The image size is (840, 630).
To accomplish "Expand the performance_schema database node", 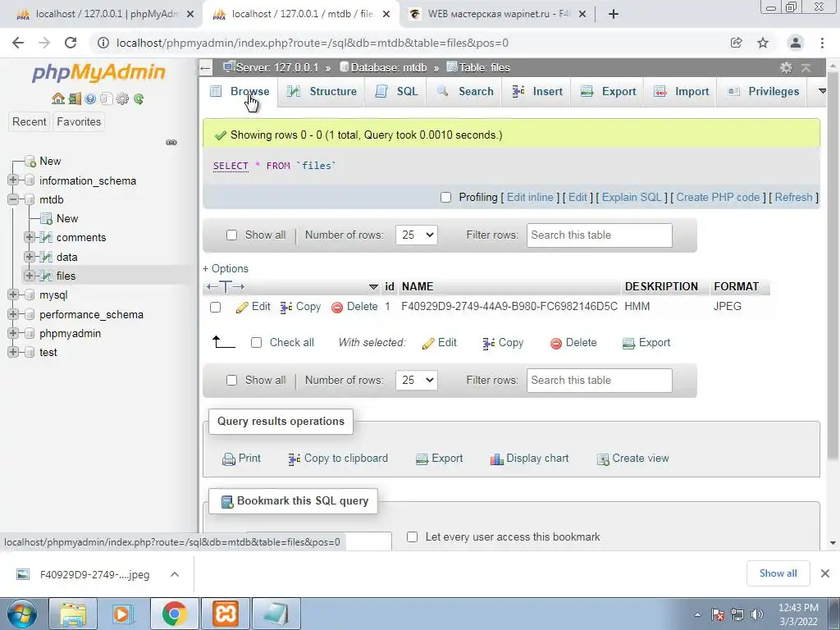I will point(13,314).
